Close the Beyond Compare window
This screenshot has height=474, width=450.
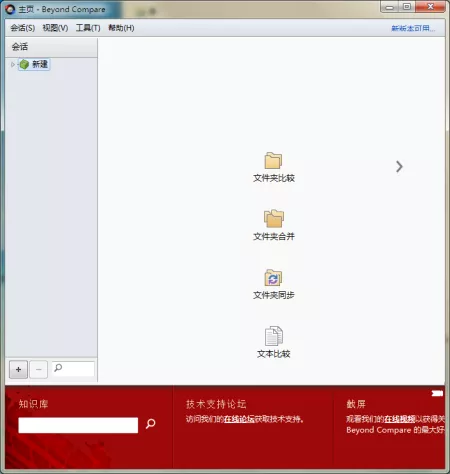430,7
